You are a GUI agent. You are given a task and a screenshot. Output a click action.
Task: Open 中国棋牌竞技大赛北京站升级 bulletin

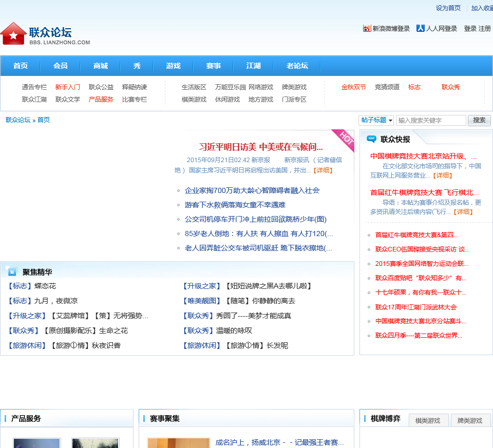tap(424, 156)
